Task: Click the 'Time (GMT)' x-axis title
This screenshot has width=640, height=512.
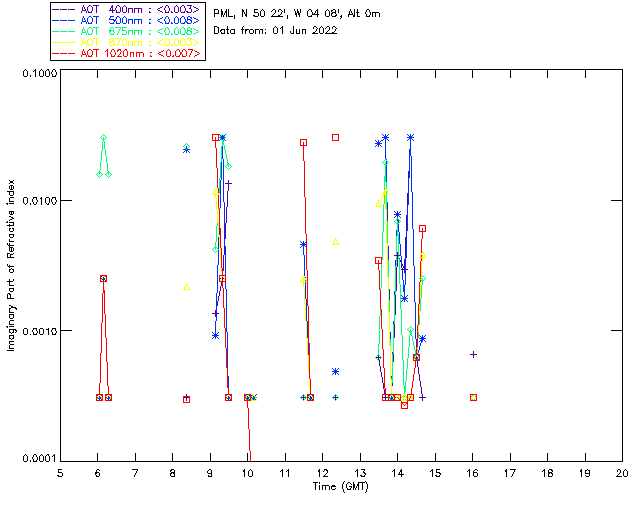Action: pyautogui.click(x=341, y=486)
